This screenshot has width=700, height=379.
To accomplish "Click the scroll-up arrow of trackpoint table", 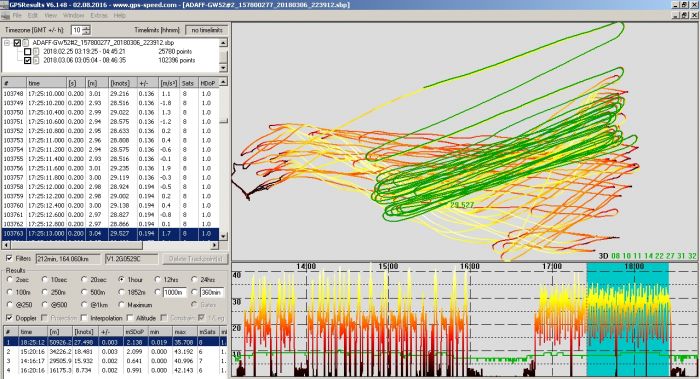I will tap(223, 81).
